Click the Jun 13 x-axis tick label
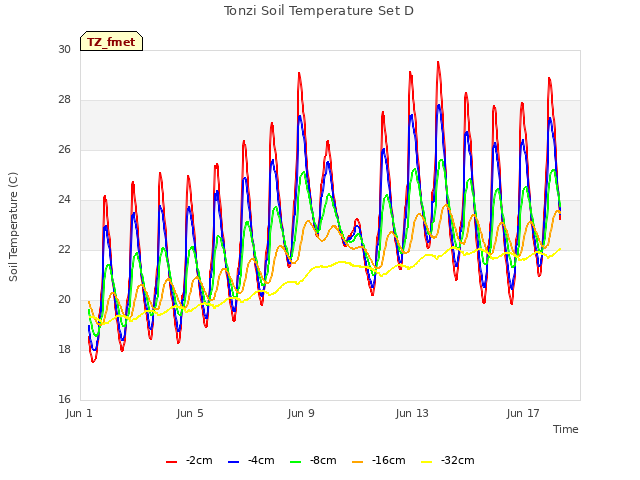 412,413
